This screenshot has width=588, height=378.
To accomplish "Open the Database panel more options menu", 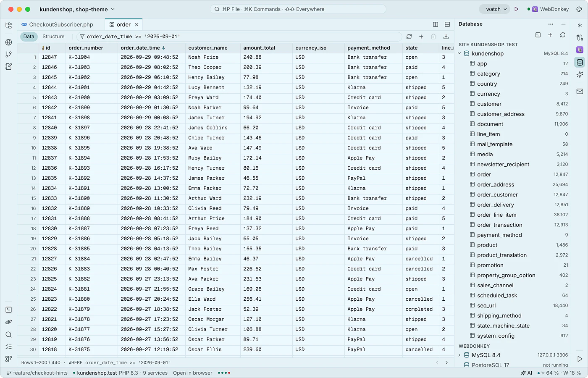I will point(551,24).
